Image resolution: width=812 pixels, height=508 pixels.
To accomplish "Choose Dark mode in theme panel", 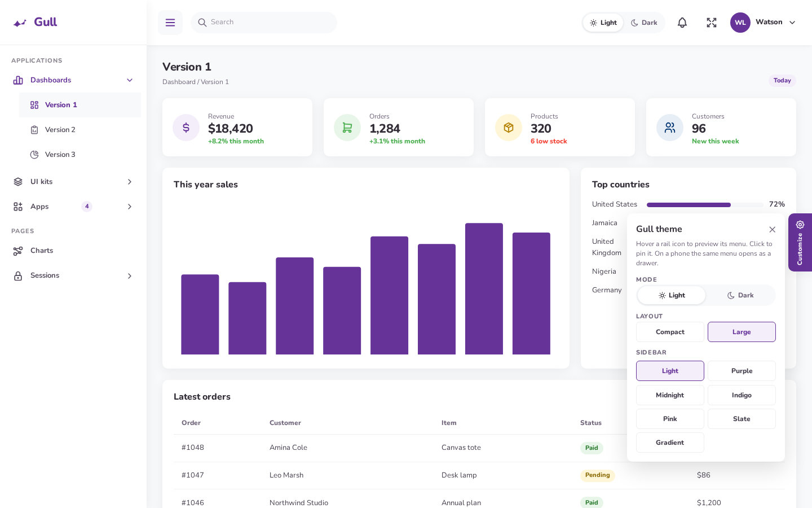I will (x=740, y=295).
